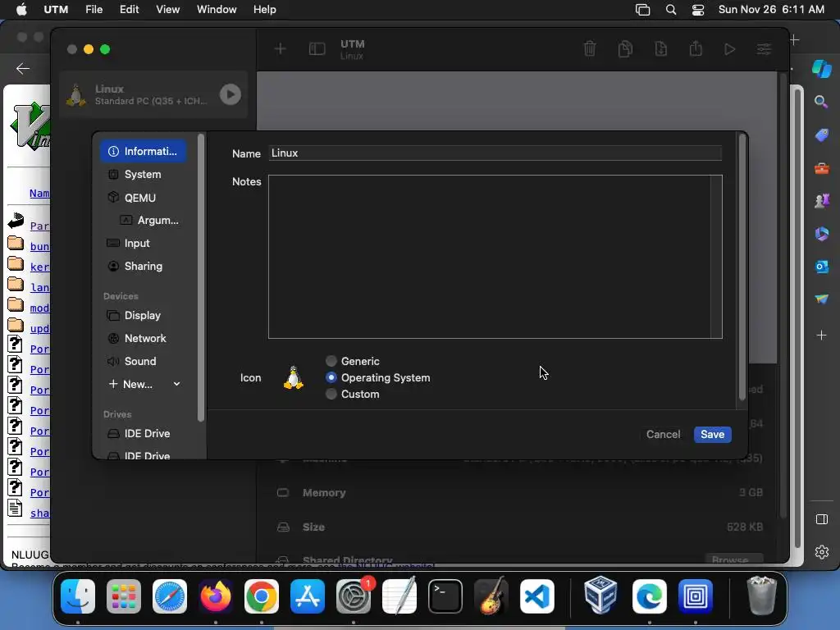Open the View menu
Screen dimensions: 840x630
[x=167, y=10]
